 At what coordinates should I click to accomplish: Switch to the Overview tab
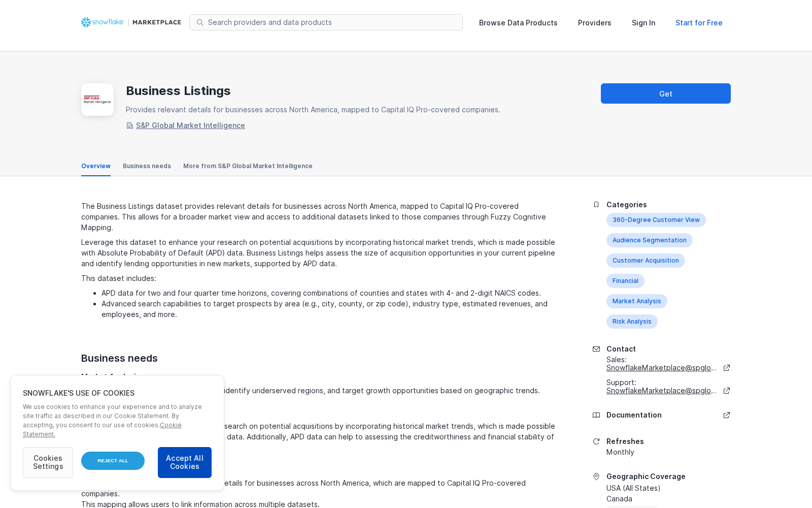point(96,166)
